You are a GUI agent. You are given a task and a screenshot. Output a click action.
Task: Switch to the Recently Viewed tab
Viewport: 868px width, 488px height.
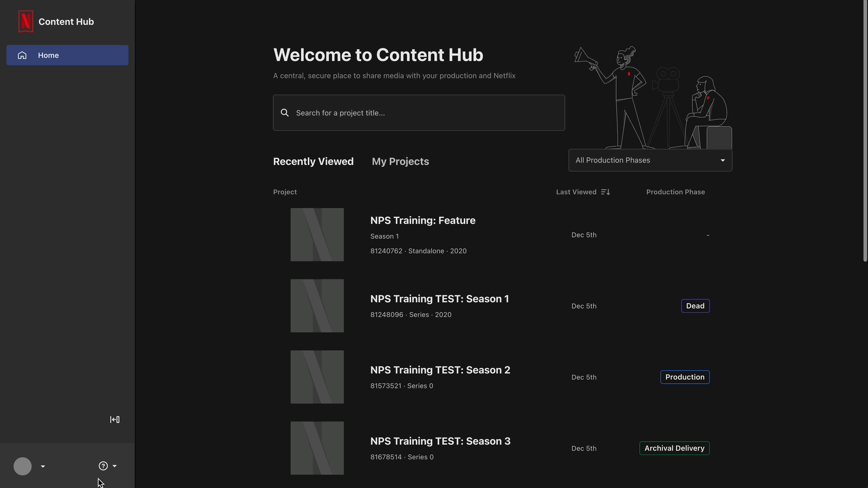313,161
